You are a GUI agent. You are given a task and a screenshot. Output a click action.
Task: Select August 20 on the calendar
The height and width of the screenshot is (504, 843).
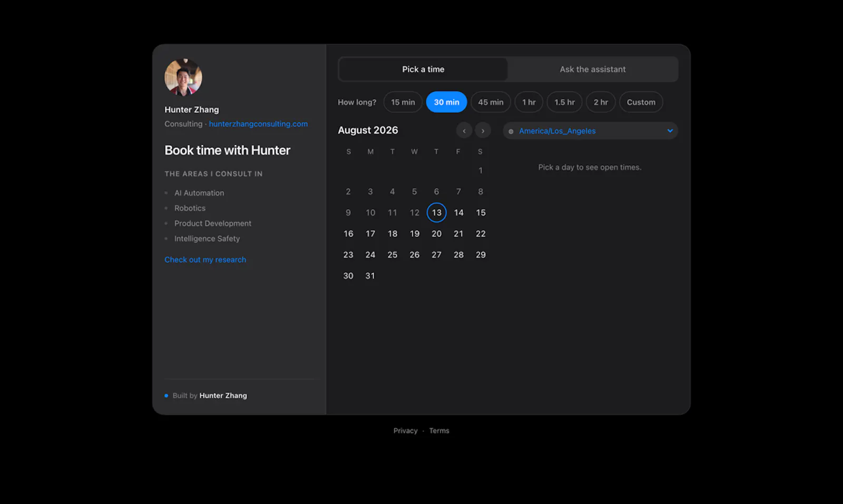click(x=437, y=234)
